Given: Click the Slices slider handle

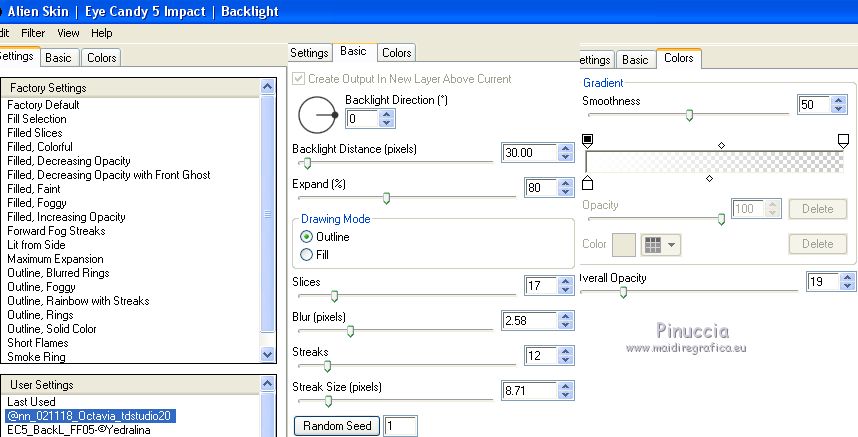Looking at the screenshot, I should pos(334,296).
